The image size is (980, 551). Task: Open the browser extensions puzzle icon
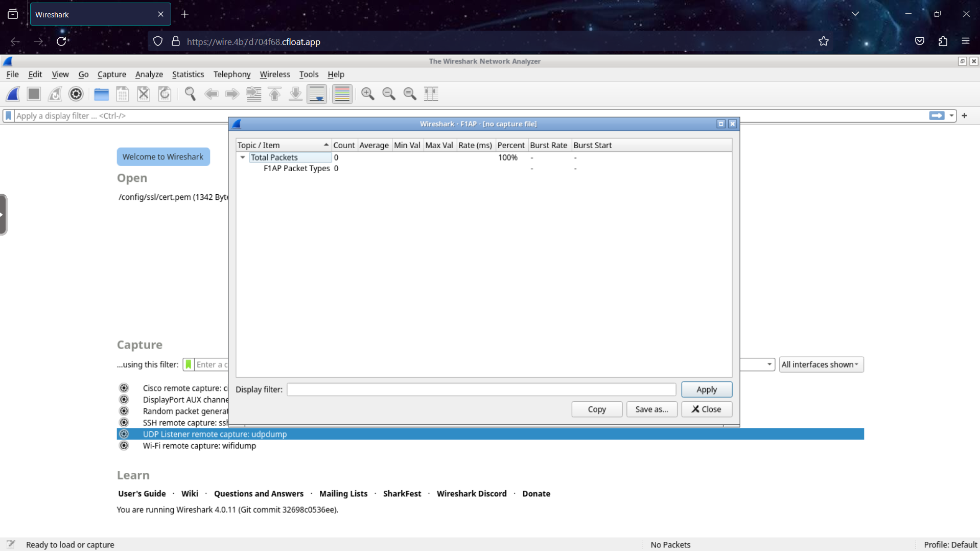point(943,41)
